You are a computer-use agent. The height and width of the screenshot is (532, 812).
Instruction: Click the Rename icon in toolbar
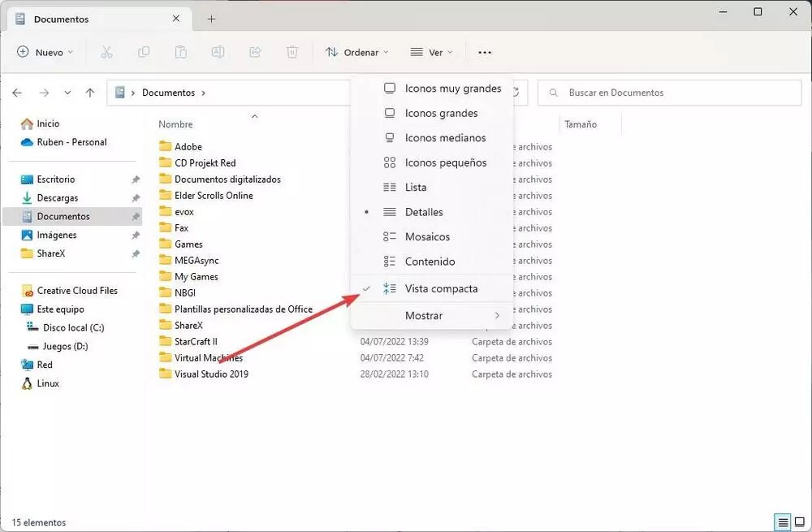tap(218, 52)
